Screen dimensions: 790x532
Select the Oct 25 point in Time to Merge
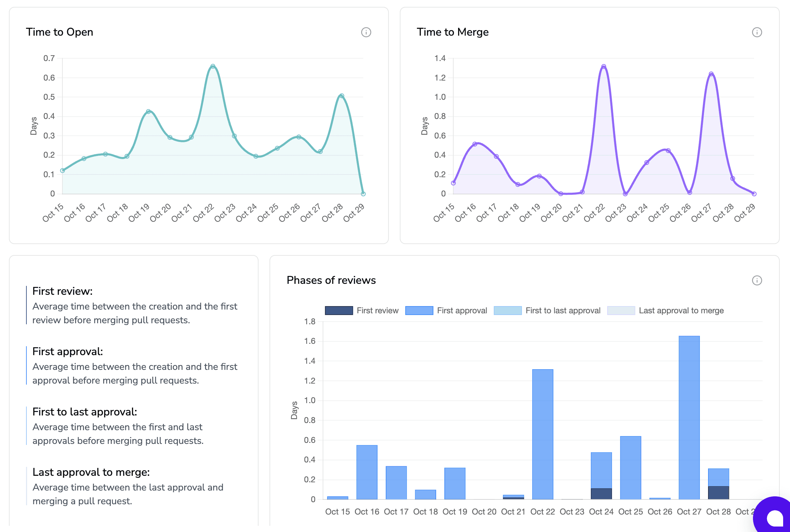click(668, 150)
